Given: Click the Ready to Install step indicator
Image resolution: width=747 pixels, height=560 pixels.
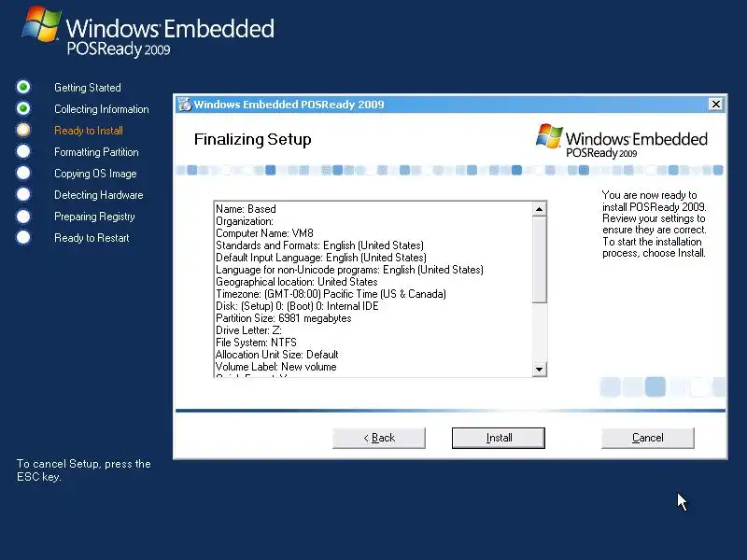Looking at the screenshot, I should pos(23,130).
